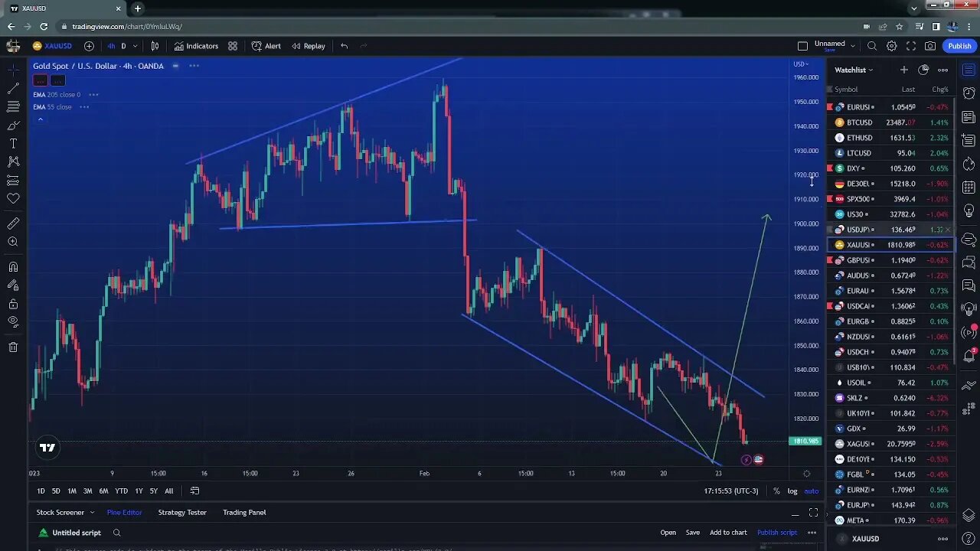Open the help question mark icon
Viewport: 980px width, 551px height.
(x=969, y=539)
